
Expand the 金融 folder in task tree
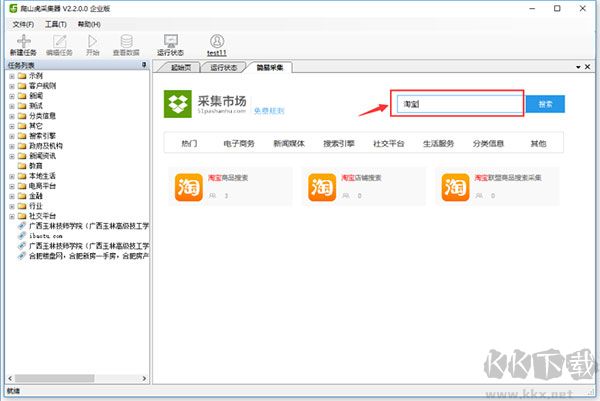point(12,196)
